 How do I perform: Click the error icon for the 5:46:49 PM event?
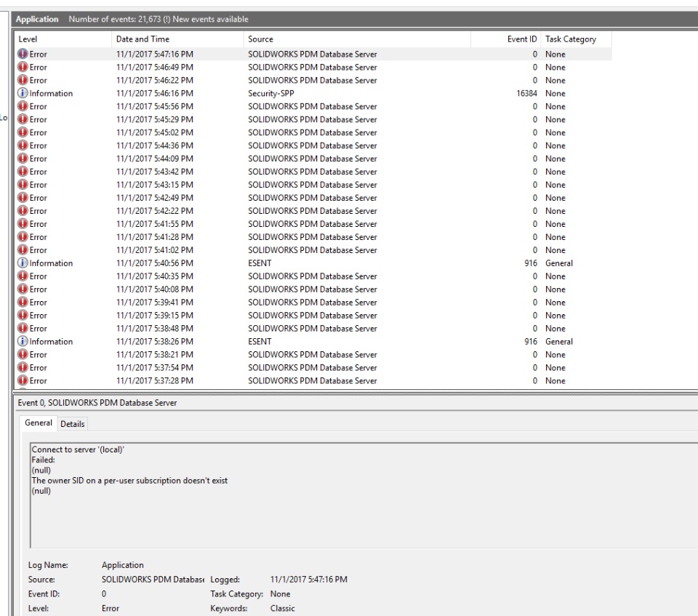pyautogui.click(x=23, y=67)
